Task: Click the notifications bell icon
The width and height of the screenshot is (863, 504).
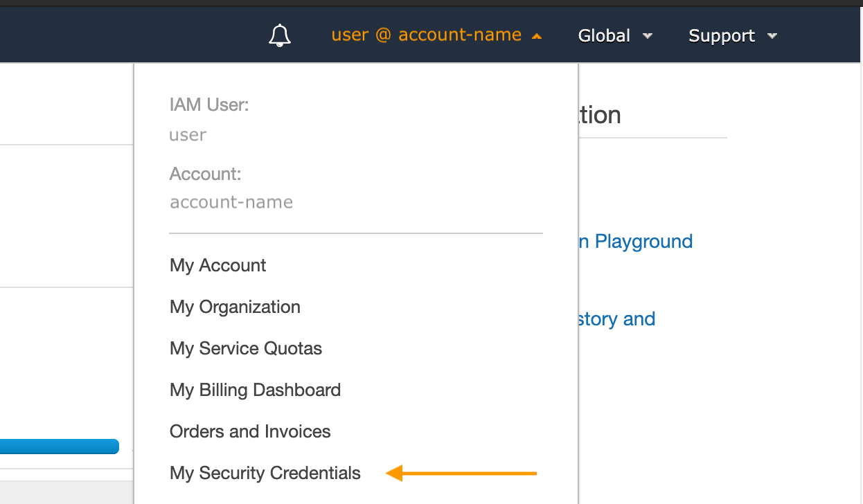Action: pyautogui.click(x=280, y=35)
